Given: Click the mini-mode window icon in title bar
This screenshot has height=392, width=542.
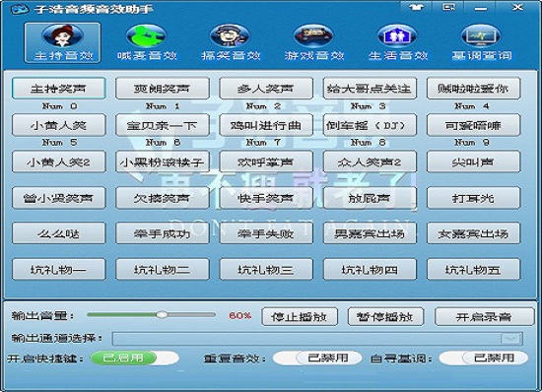Looking at the screenshot, I should (449, 7).
